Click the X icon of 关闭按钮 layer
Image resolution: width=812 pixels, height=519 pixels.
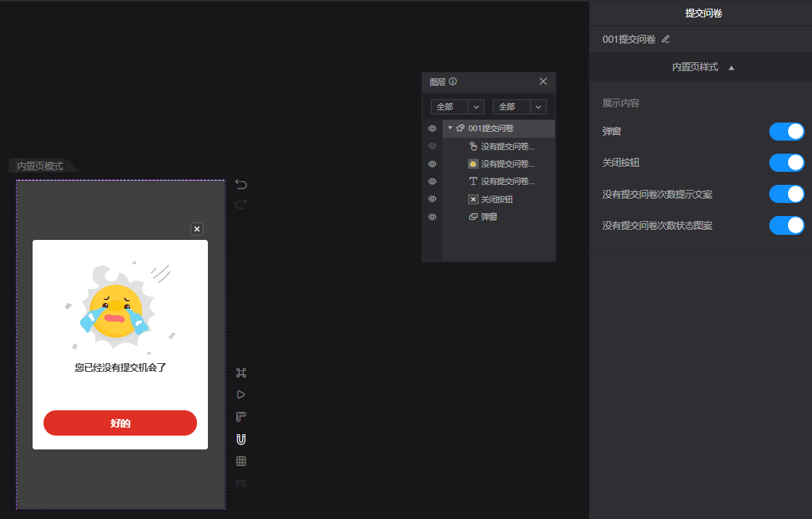pyautogui.click(x=473, y=199)
